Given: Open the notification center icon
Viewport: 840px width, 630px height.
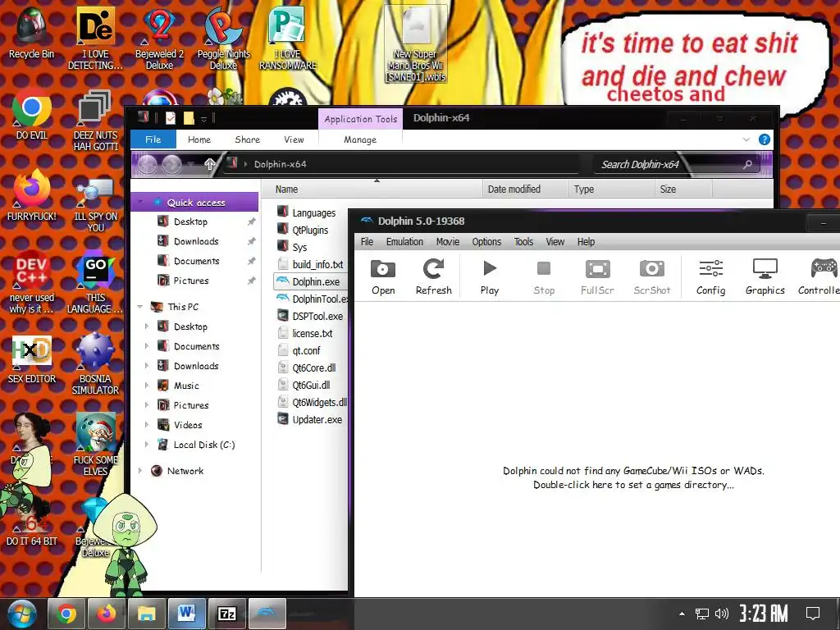Looking at the screenshot, I should tap(813, 614).
